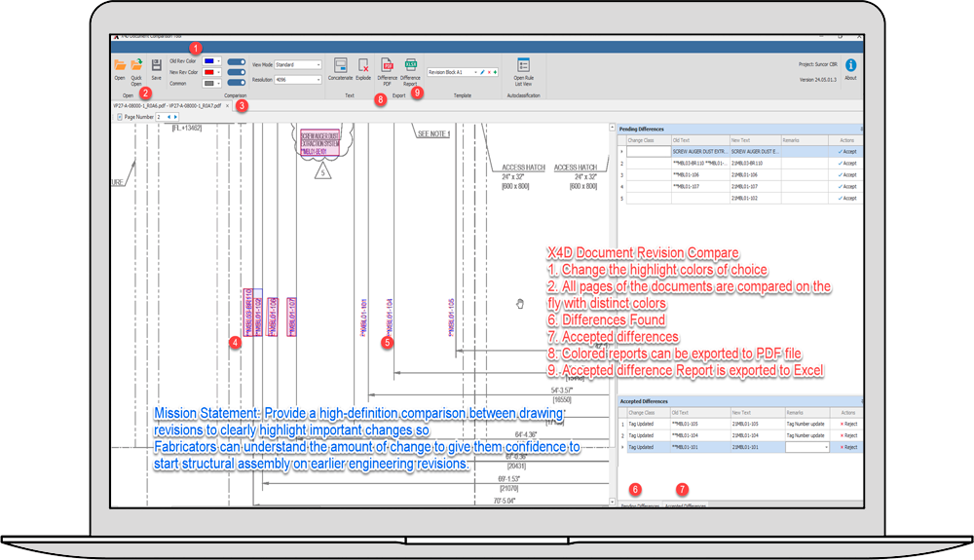The width and height of the screenshot is (974, 560).
Task: Close the VP27-A-08000-1 document tab
Action: tap(227, 106)
